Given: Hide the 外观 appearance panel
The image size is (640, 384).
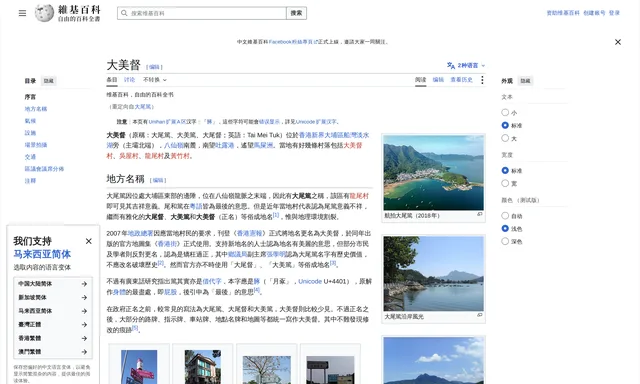Looking at the screenshot, I should point(525,81).
